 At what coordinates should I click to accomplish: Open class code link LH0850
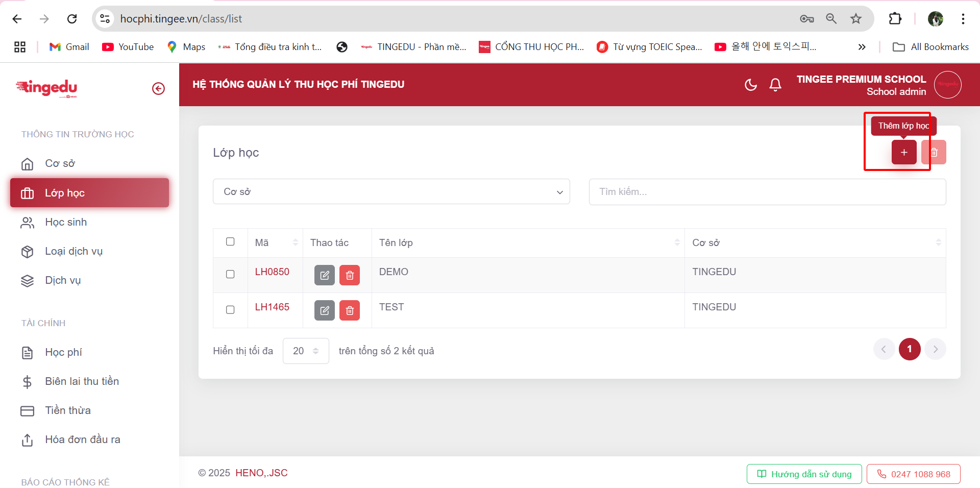tap(272, 272)
